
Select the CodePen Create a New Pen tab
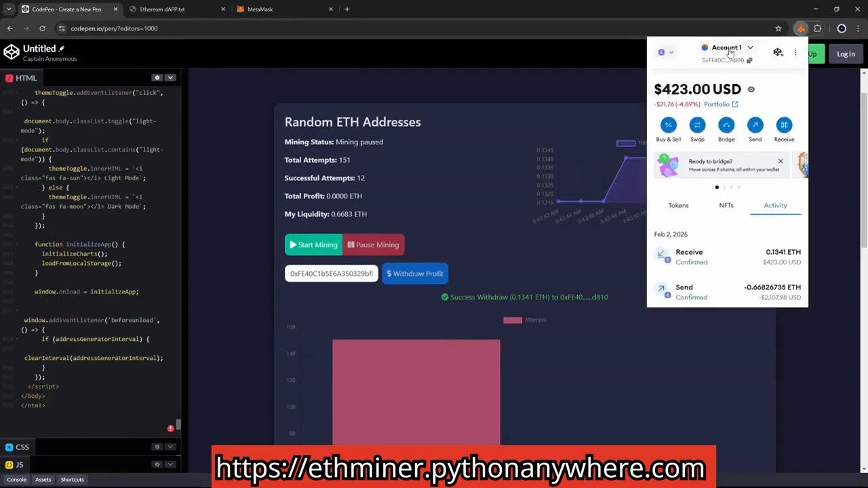[x=68, y=9]
